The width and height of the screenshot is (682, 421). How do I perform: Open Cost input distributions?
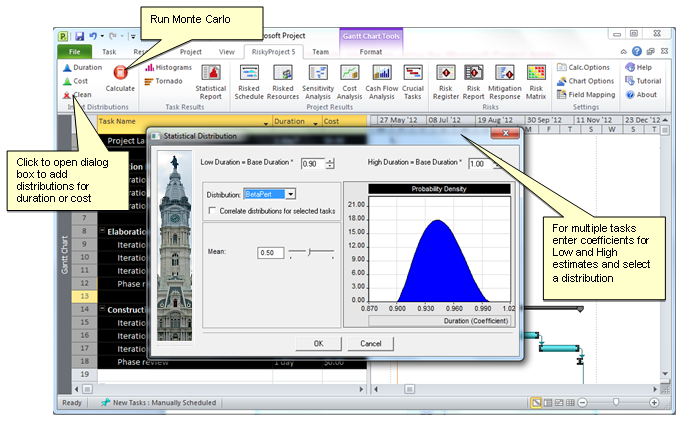76,81
